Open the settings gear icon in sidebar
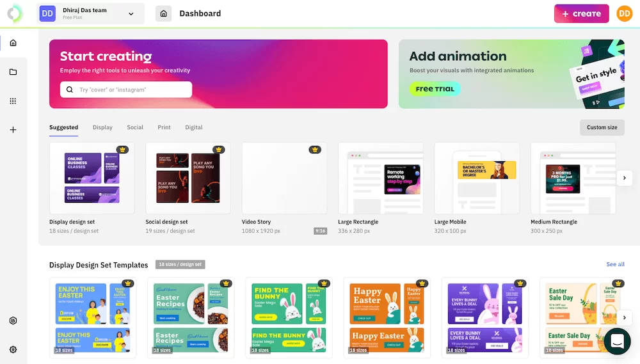 coord(13,349)
